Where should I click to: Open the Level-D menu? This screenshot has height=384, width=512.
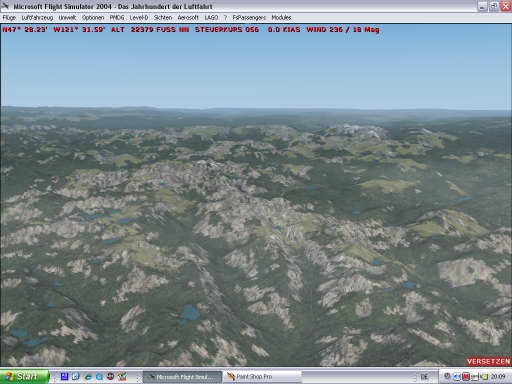click(x=139, y=18)
